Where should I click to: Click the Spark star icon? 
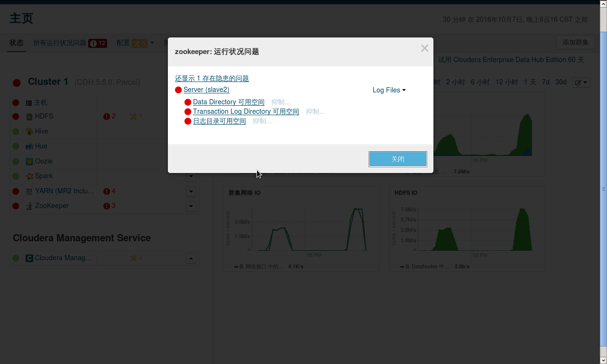click(29, 176)
